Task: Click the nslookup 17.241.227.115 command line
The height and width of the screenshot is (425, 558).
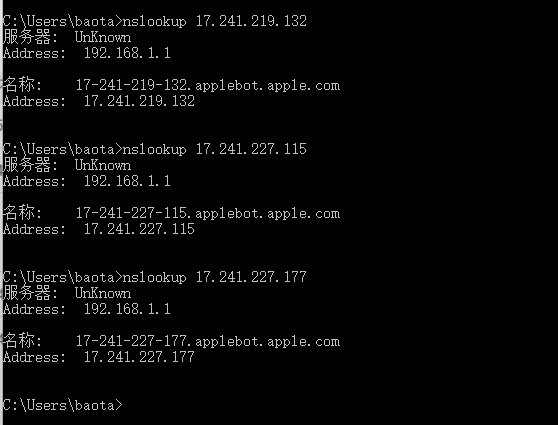Action: point(154,149)
